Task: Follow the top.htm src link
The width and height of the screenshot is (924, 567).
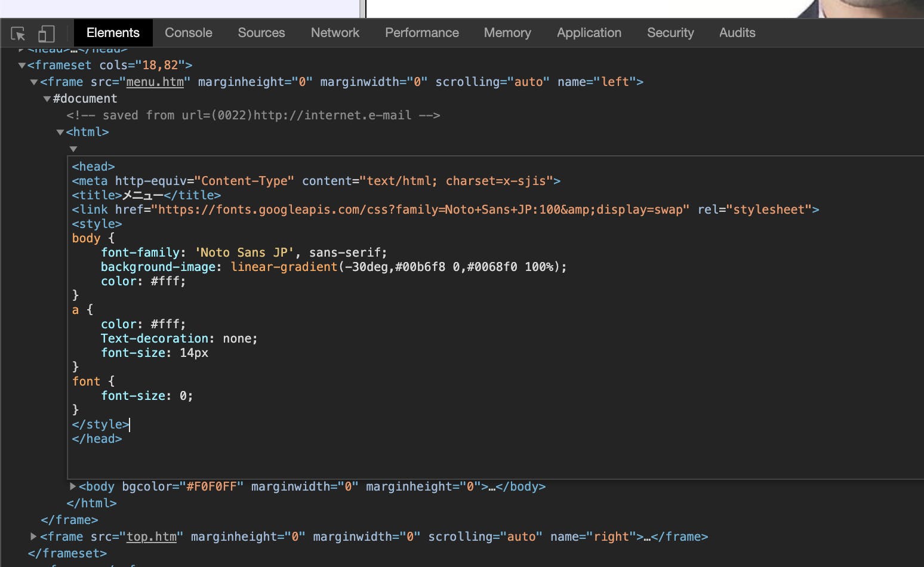Action: click(x=152, y=537)
